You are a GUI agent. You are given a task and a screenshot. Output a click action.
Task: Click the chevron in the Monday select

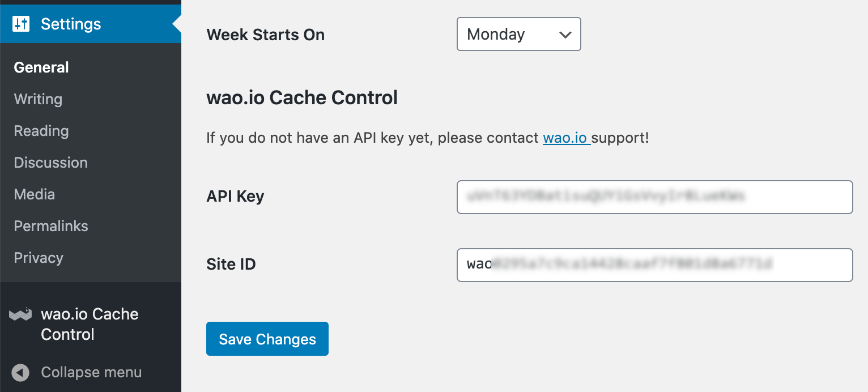pyautogui.click(x=565, y=35)
